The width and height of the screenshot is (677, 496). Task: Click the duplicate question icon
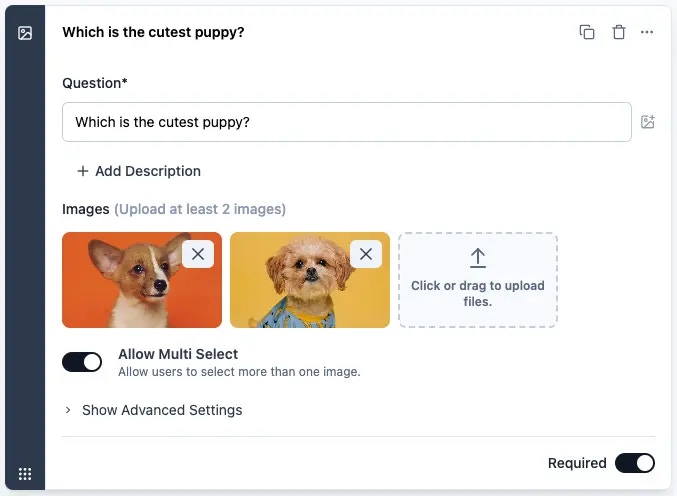click(x=587, y=32)
